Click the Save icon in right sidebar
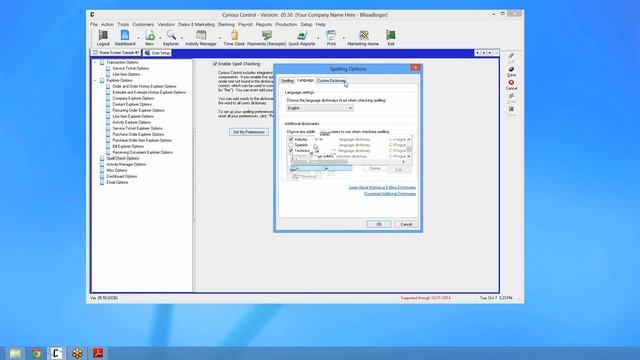 pos(511,72)
